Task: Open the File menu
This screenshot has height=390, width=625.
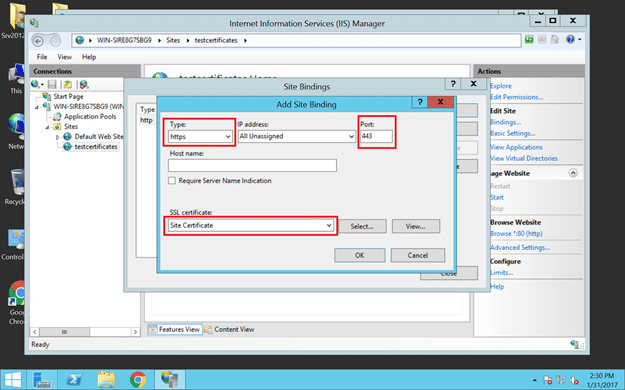Action: [42, 57]
